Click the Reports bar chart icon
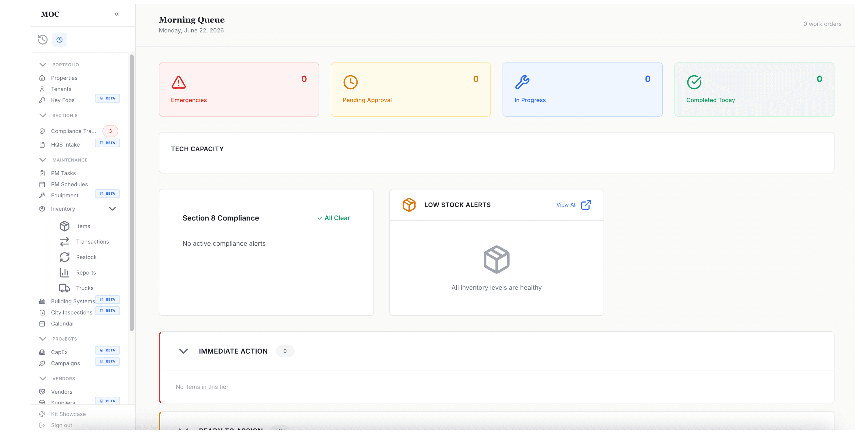The image size is (868, 434). pyautogui.click(x=64, y=273)
